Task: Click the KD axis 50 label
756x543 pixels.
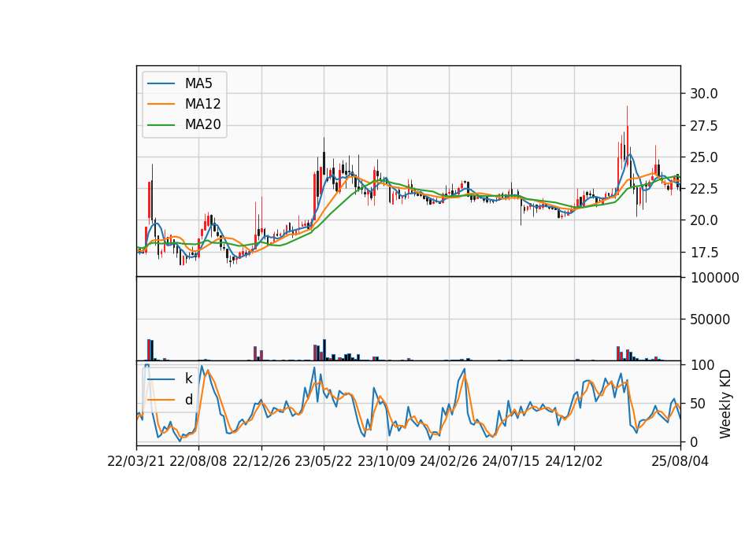Action: pyautogui.click(x=698, y=404)
